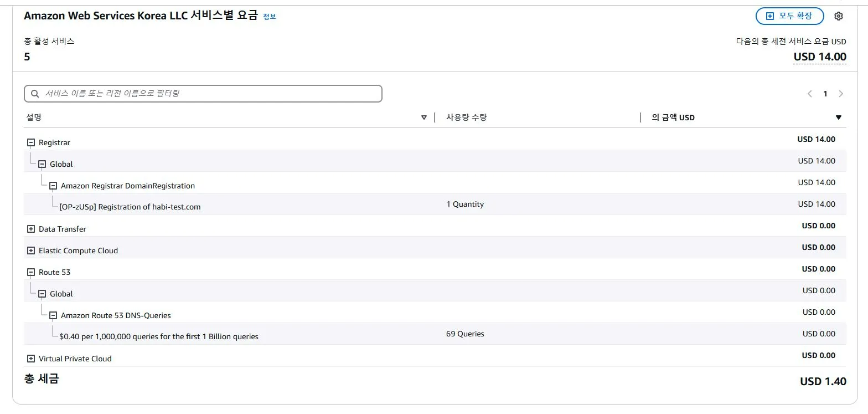The width and height of the screenshot is (868, 414).
Task: Click USD 0.00 in the Virtual Private Cloud row
Action: click(819, 355)
